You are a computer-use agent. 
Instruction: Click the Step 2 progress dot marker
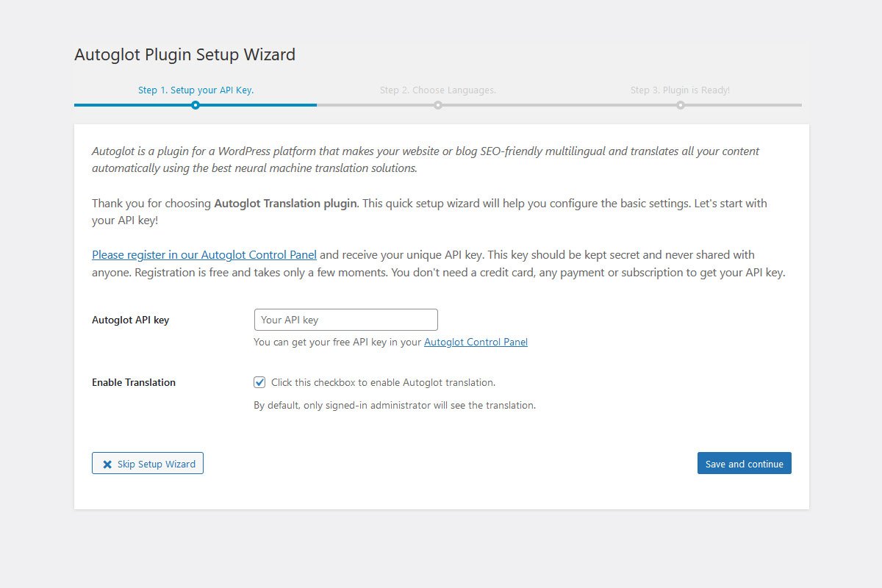point(438,105)
